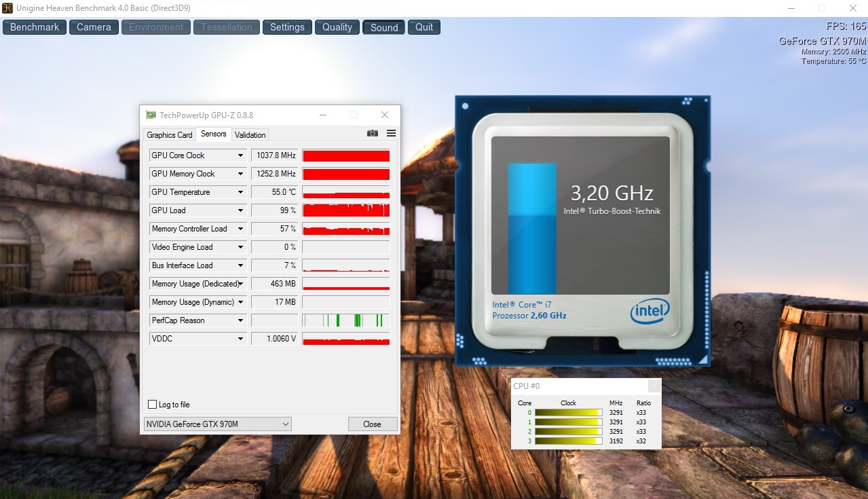Image resolution: width=868 pixels, height=499 pixels.
Task: Click the VDDC voltage graph
Action: (346, 339)
